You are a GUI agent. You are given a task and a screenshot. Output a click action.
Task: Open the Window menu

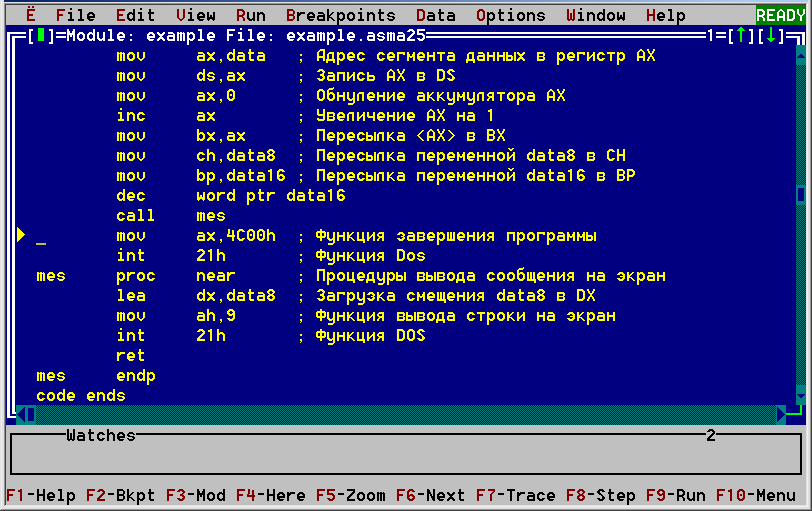596,15
